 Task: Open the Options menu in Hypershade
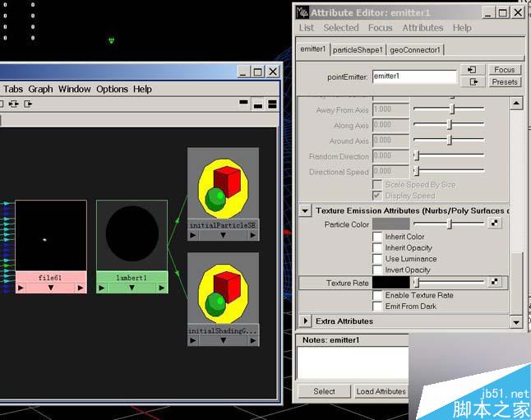(x=112, y=89)
